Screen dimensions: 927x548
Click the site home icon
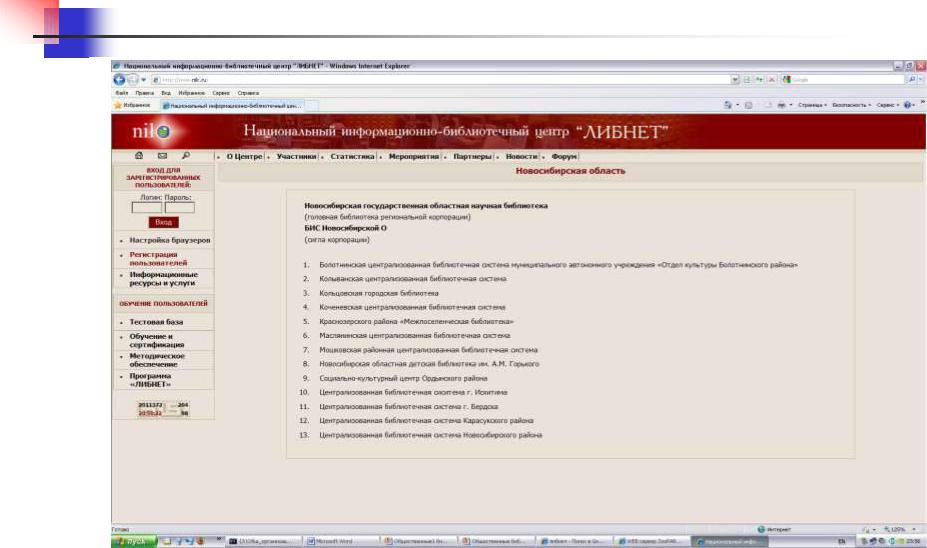139,155
